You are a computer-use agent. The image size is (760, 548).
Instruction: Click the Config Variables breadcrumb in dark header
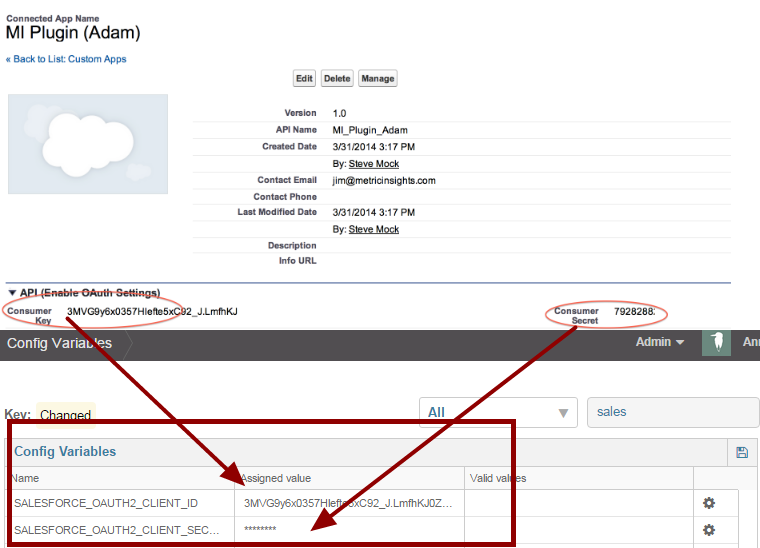point(59,343)
